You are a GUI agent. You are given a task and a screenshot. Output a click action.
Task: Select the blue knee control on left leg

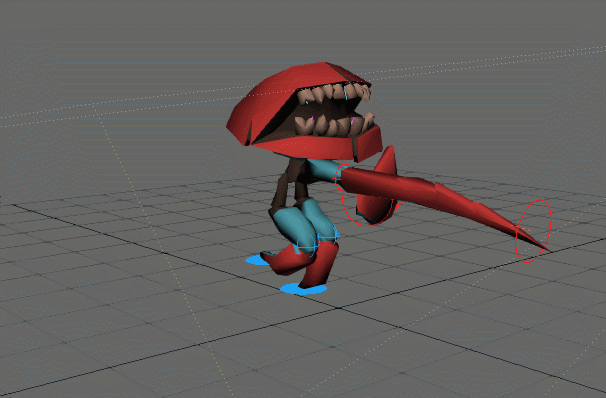point(307,245)
